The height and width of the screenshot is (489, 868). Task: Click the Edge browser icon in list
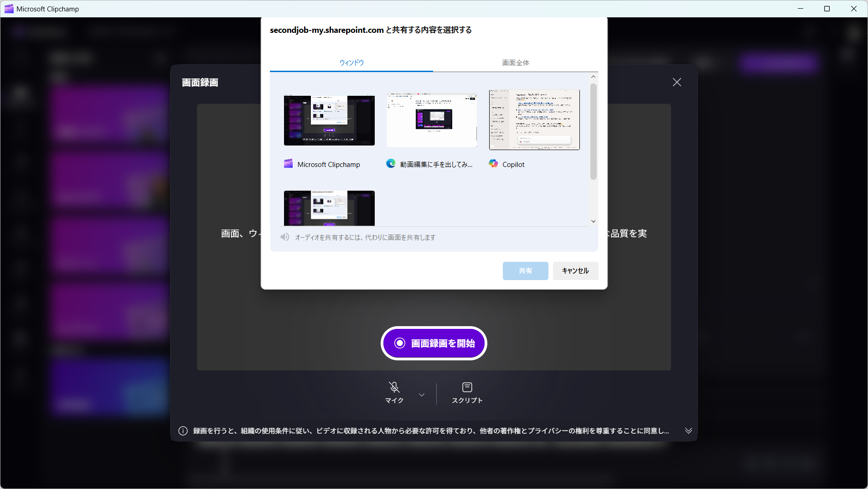pyautogui.click(x=391, y=164)
